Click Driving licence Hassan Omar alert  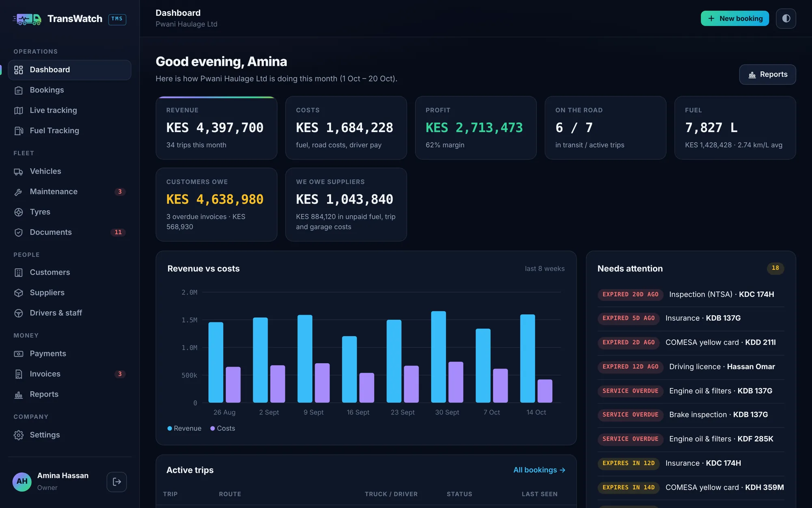point(691,367)
